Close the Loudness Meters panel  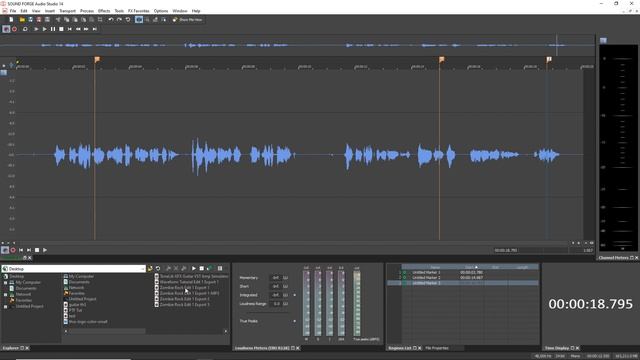click(x=298, y=348)
